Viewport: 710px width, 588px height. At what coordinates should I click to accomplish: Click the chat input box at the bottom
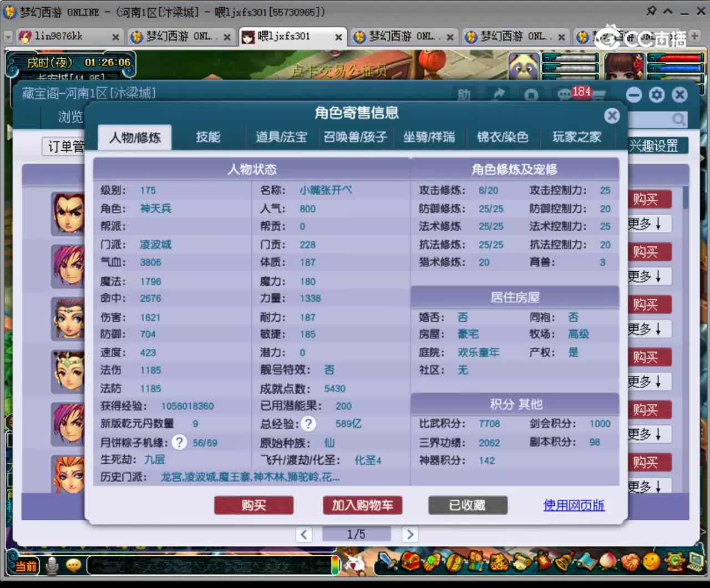(211, 565)
